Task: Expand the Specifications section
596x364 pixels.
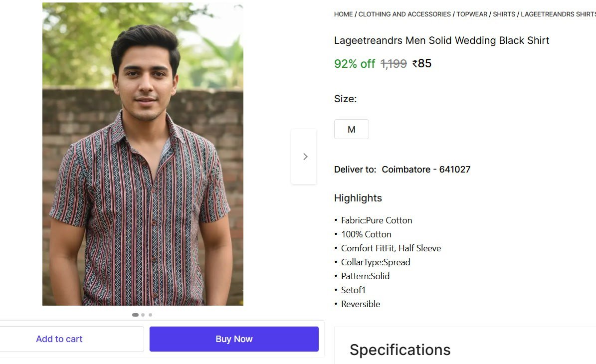Action: click(400, 350)
